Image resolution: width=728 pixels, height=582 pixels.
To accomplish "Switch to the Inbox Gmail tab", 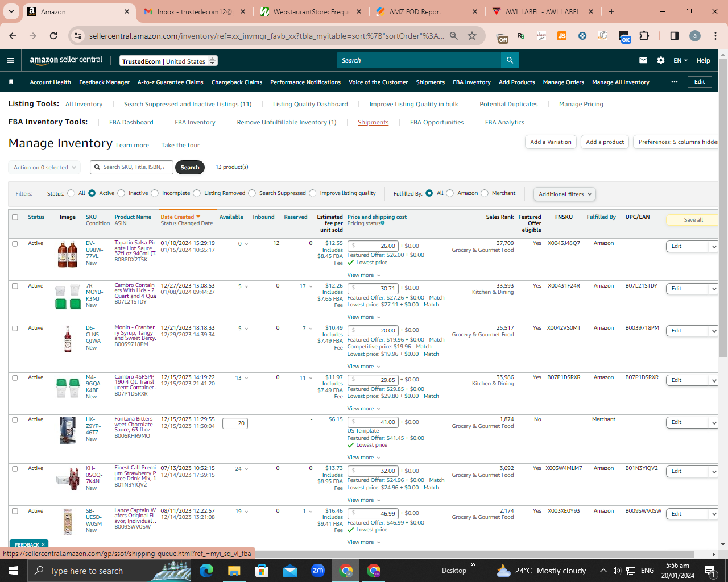I will pyautogui.click(x=195, y=11).
